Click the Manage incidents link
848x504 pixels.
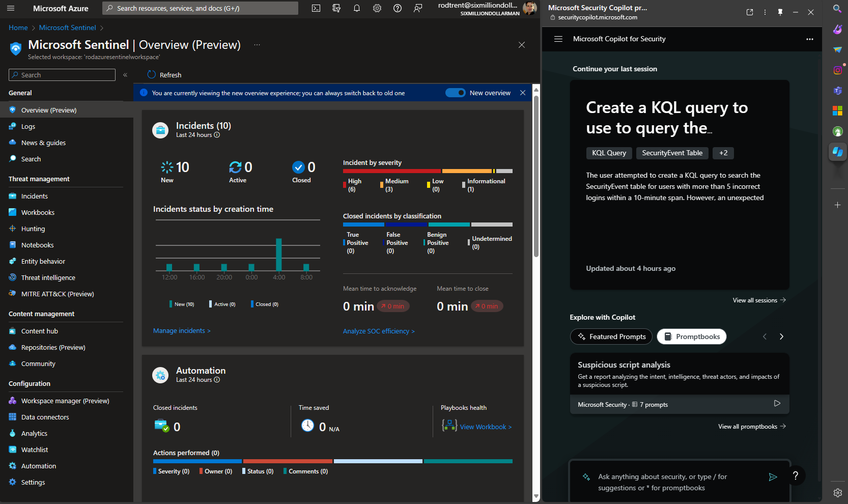pos(182,330)
